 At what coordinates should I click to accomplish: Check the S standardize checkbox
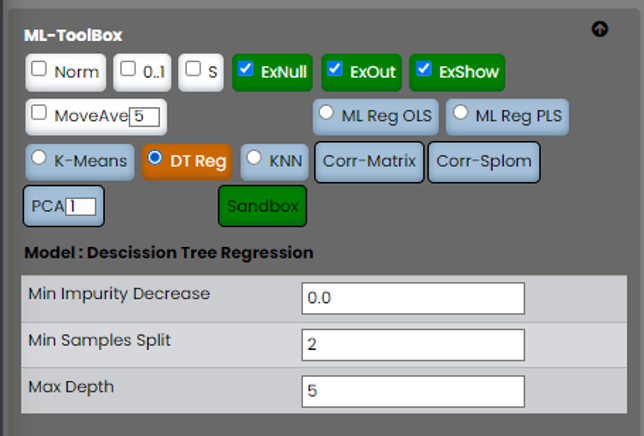coord(193,70)
